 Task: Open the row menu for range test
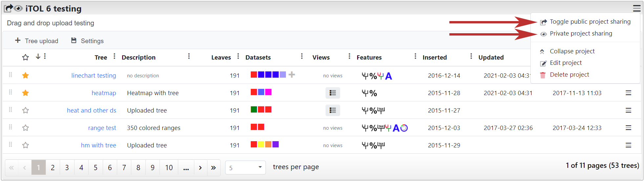coord(628,128)
